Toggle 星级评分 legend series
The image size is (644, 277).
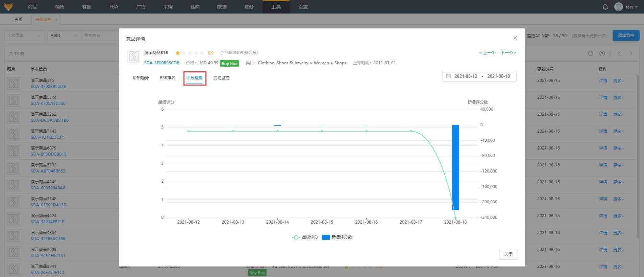(305, 237)
